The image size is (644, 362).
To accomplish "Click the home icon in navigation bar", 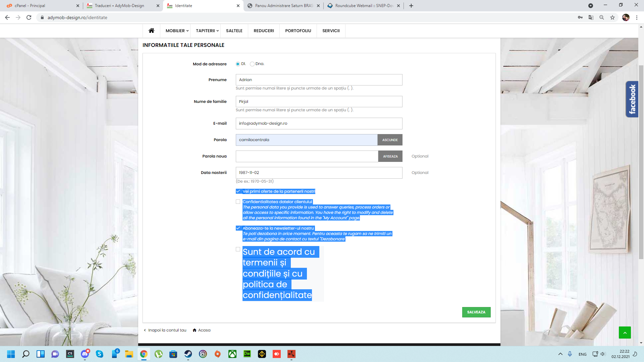I will pyautogui.click(x=151, y=31).
